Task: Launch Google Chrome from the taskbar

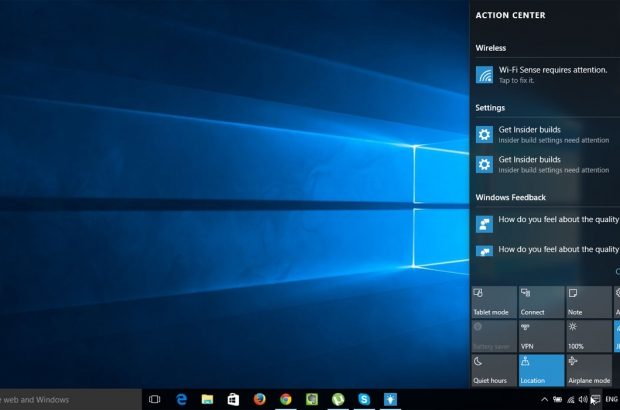Action: pos(285,399)
